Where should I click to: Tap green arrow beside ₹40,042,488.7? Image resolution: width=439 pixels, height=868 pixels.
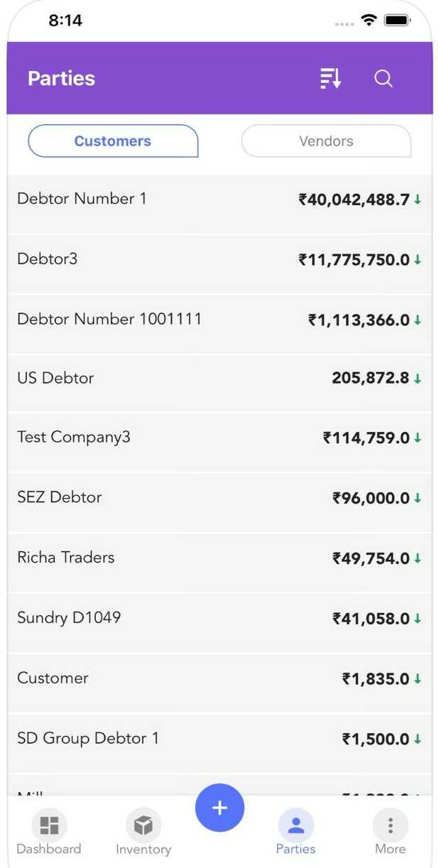418,200
